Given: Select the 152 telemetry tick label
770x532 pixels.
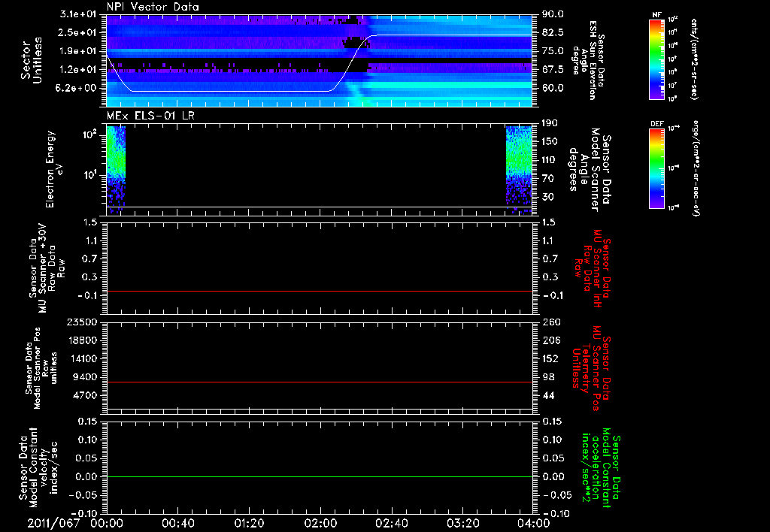Looking at the screenshot, I should pos(550,358).
